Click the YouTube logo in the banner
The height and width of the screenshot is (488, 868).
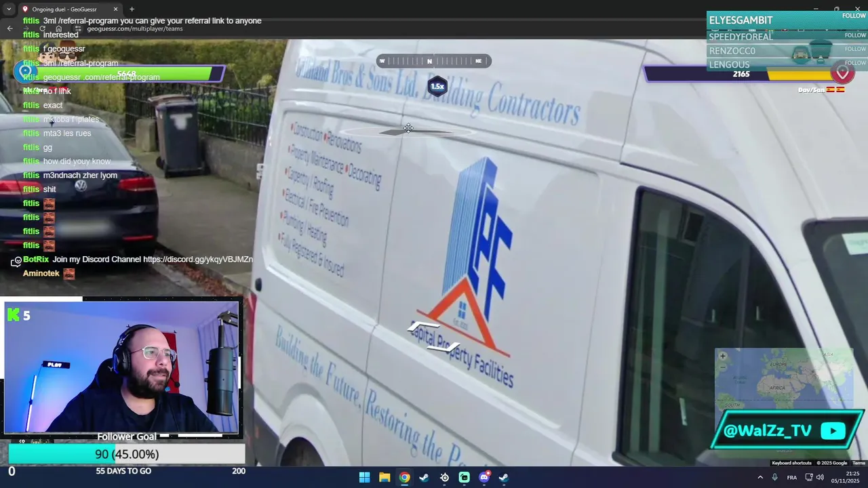(x=833, y=431)
